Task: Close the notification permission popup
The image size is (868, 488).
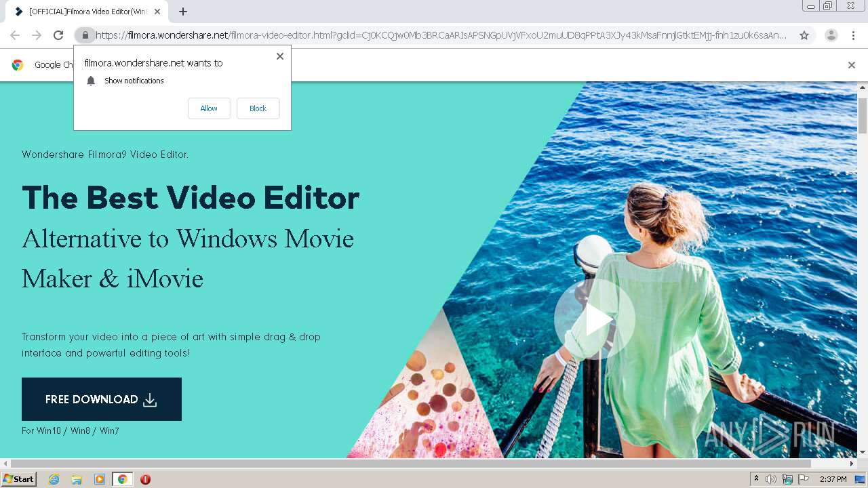Action: click(x=279, y=56)
